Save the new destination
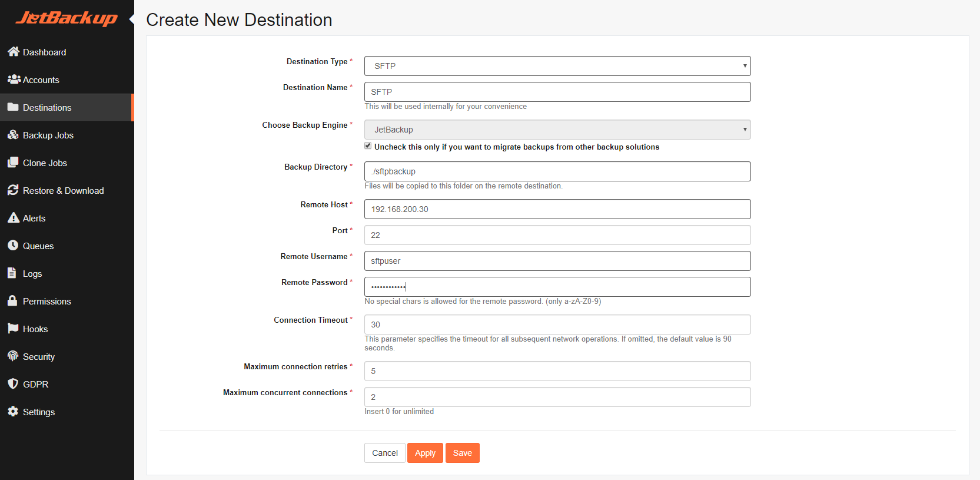Viewport: 980px width, 480px height. pos(463,453)
